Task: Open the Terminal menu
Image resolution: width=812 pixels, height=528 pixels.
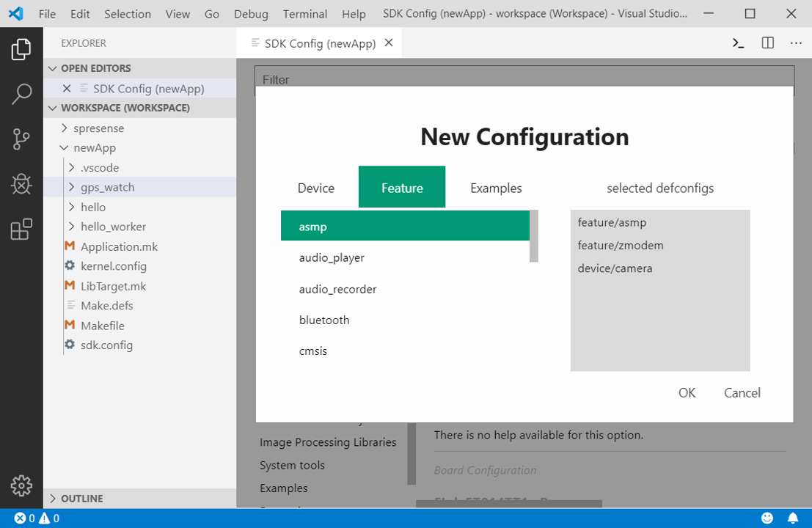Action: pos(305,14)
